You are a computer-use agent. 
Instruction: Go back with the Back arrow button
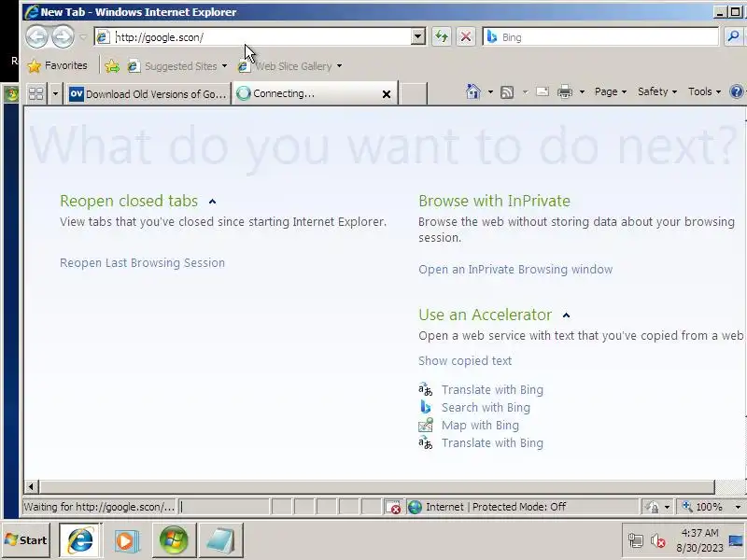36,36
